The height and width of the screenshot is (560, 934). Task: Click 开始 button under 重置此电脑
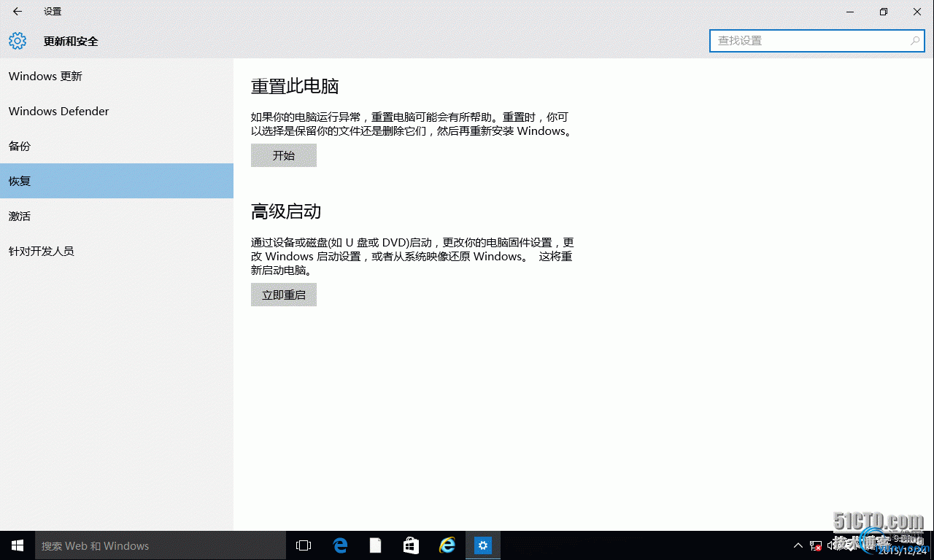[x=284, y=155]
